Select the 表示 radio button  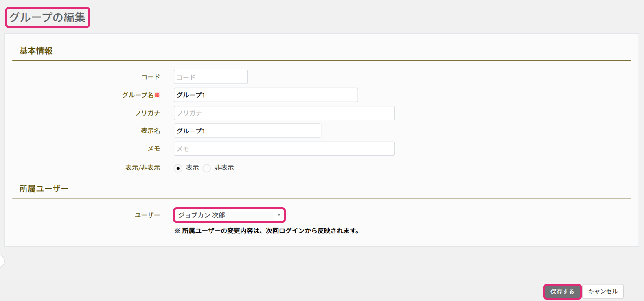pos(178,168)
